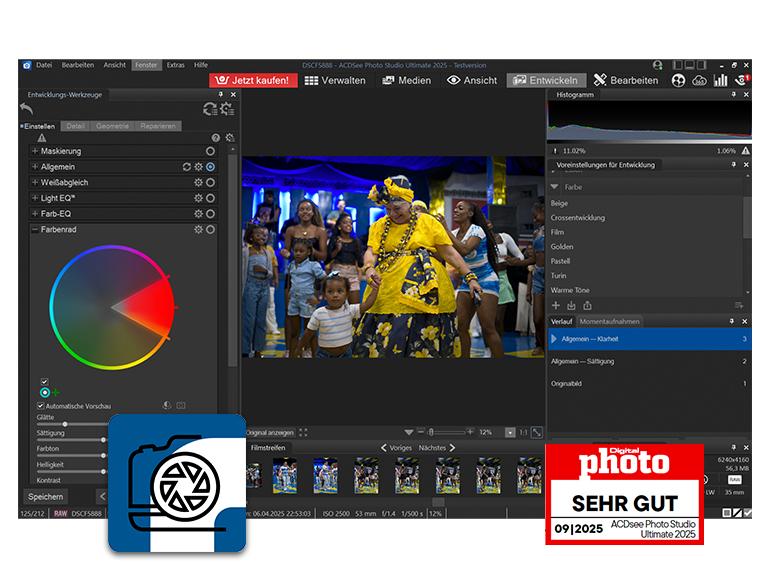Switch to Medien mode
Viewport: 770px width, 578px height.
[x=407, y=81]
